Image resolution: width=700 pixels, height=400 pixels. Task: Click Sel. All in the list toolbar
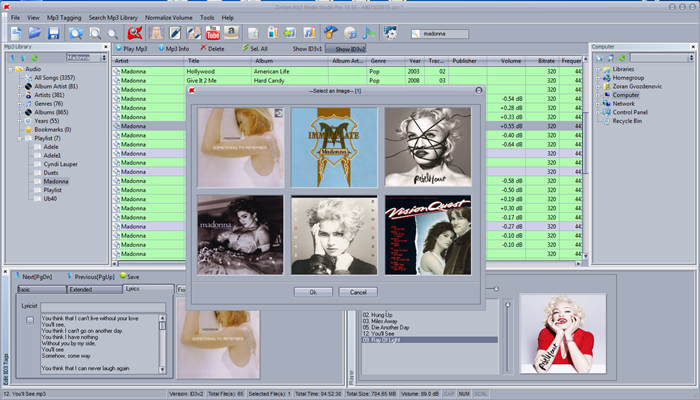[255, 49]
